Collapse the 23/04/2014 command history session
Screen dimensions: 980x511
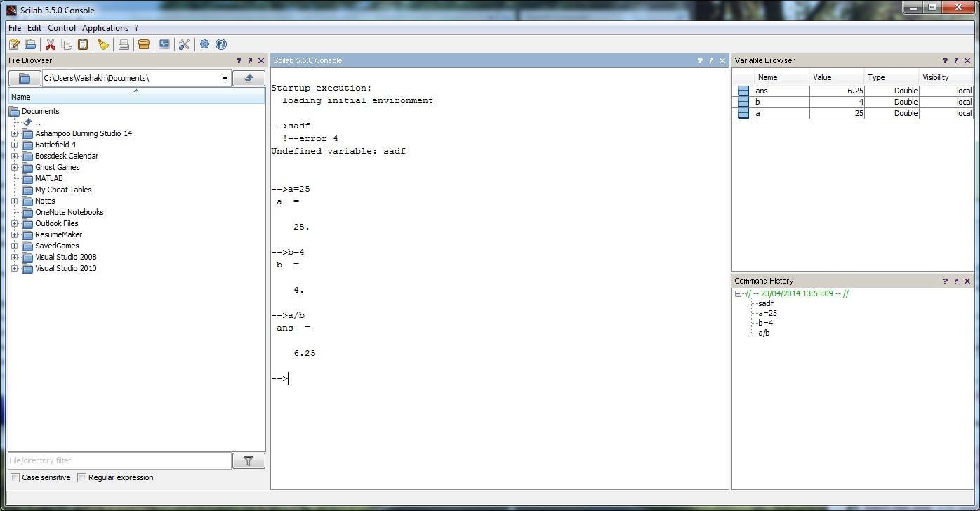739,294
